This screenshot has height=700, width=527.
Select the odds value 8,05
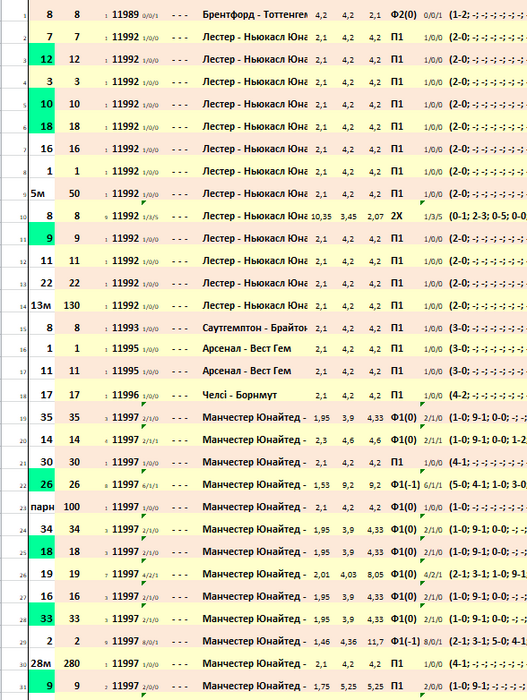click(x=376, y=575)
